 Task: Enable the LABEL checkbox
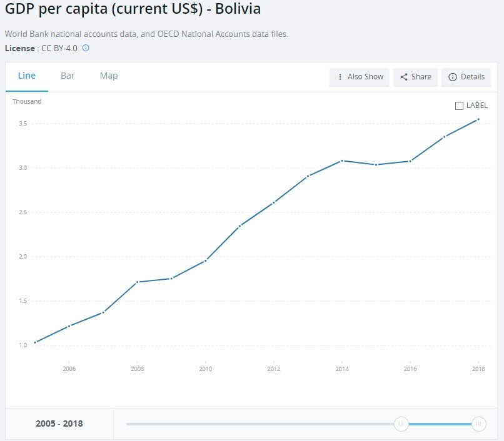459,106
